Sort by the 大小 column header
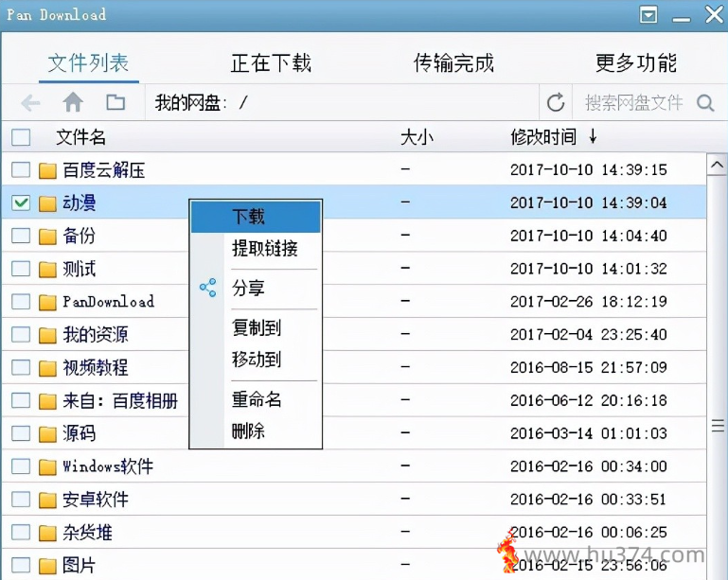The image size is (728, 580). (x=417, y=137)
